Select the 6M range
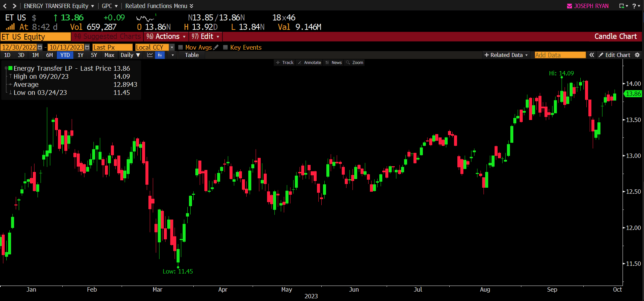 click(x=50, y=55)
